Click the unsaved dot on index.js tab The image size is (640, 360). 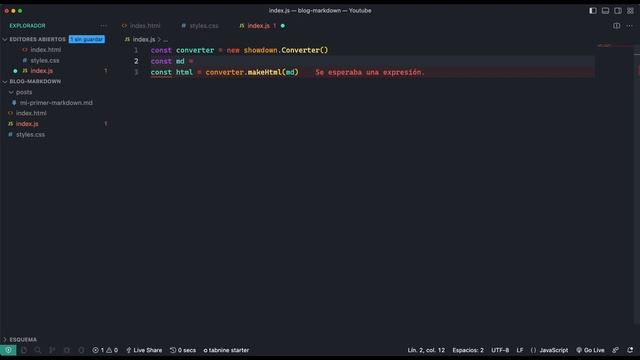pos(283,26)
